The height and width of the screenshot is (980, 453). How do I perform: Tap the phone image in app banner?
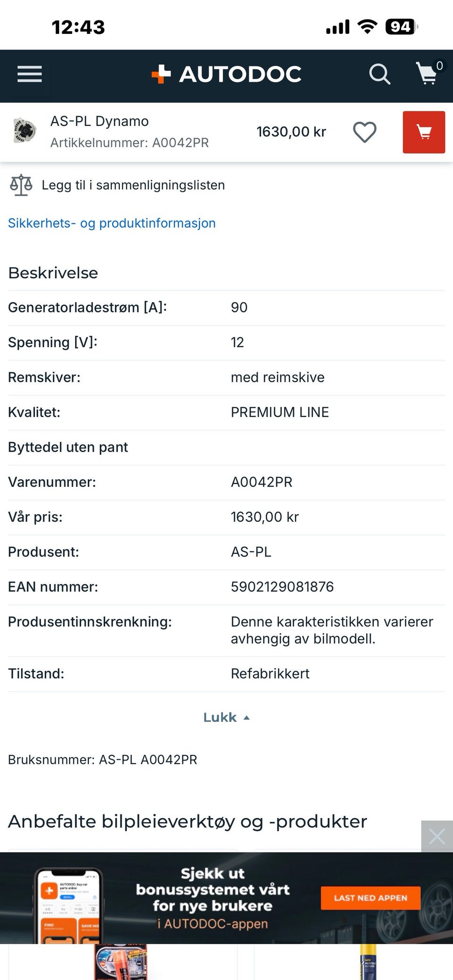click(69, 905)
